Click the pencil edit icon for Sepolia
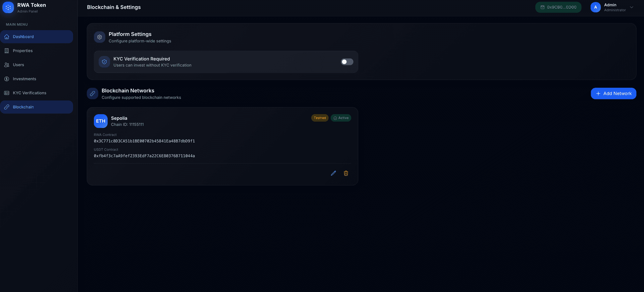Image resolution: width=644 pixels, height=292 pixels. [333, 173]
